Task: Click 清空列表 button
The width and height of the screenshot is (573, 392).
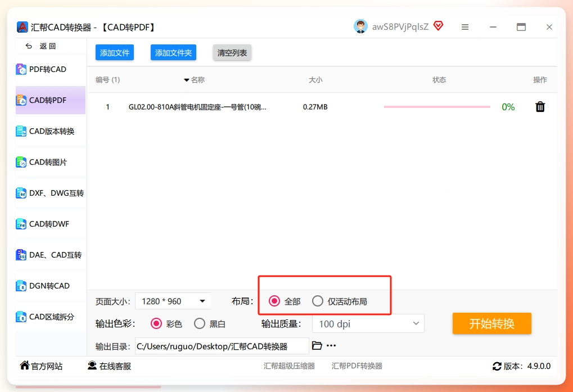Action: [232, 53]
